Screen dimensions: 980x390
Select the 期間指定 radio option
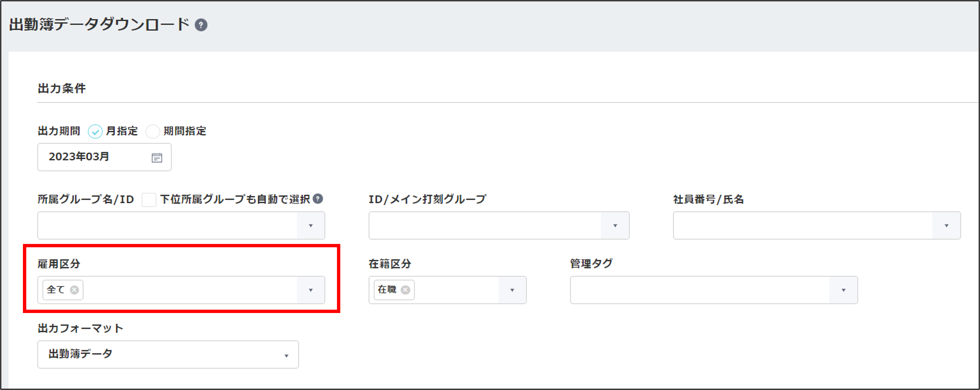tap(153, 131)
